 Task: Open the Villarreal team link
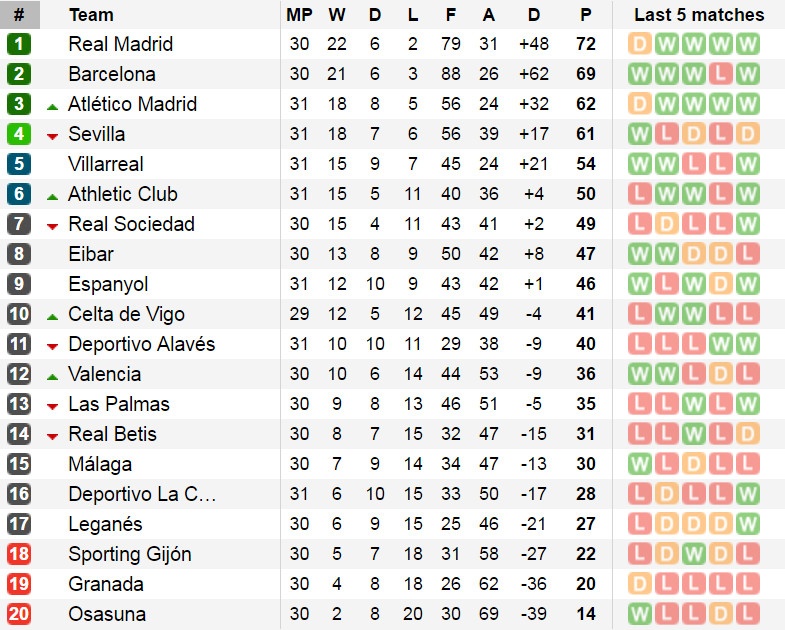coord(106,164)
